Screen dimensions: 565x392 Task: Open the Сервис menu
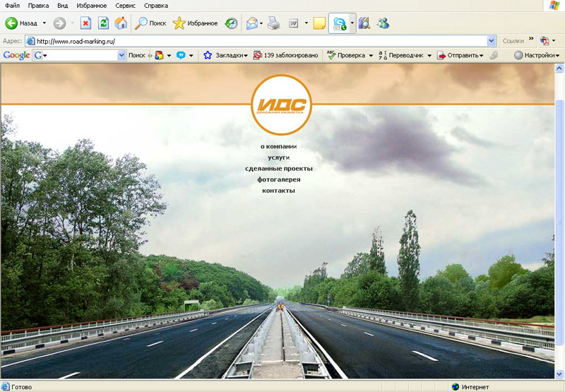coord(126,6)
